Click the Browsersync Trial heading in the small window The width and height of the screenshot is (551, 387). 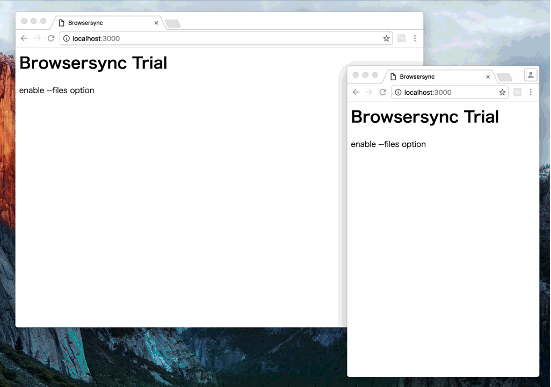(x=425, y=117)
